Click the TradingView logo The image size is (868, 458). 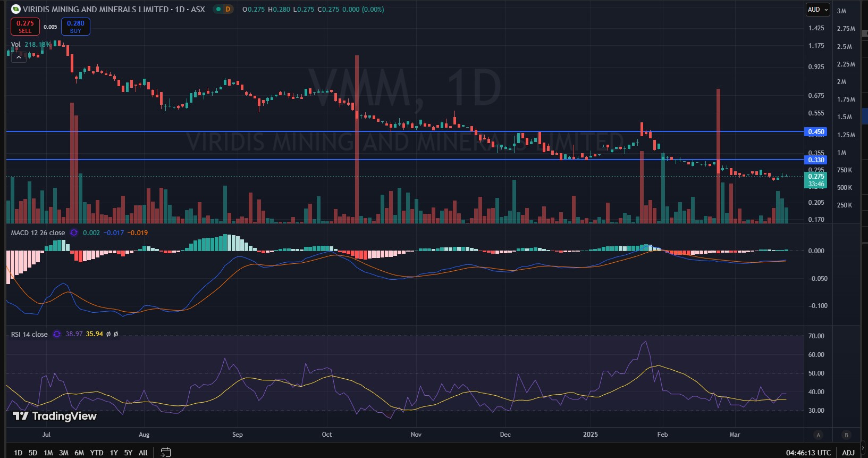pyautogui.click(x=55, y=416)
